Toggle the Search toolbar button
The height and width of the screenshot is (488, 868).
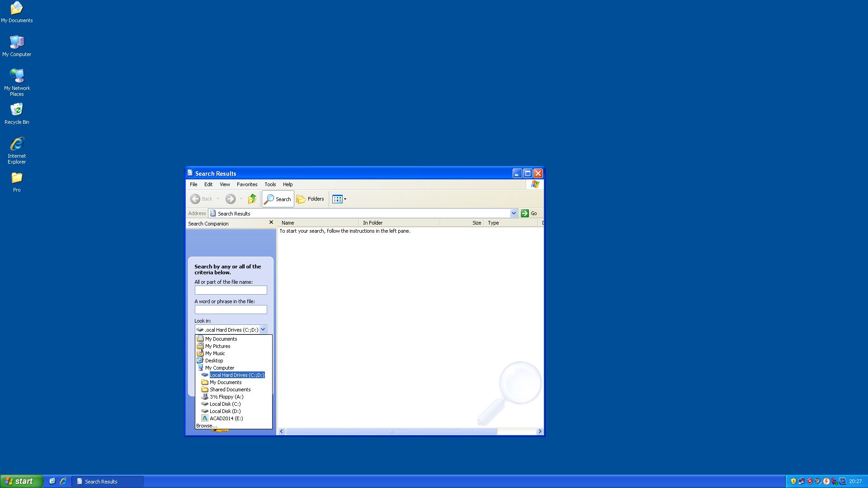pos(278,199)
